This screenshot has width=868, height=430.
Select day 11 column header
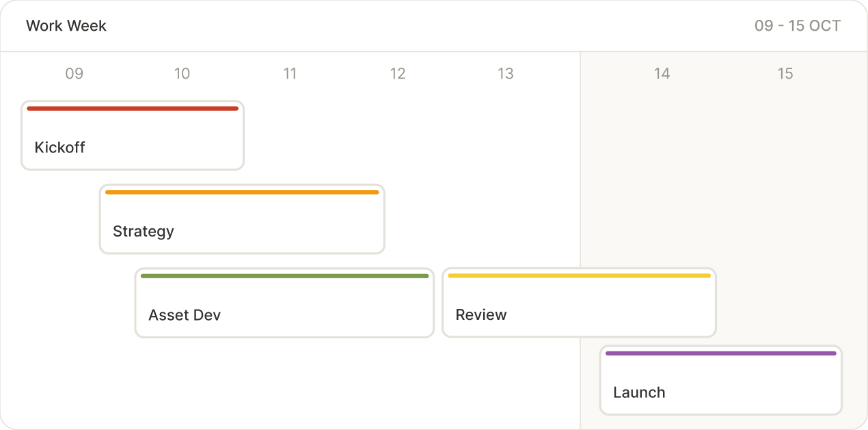coord(290,74)
